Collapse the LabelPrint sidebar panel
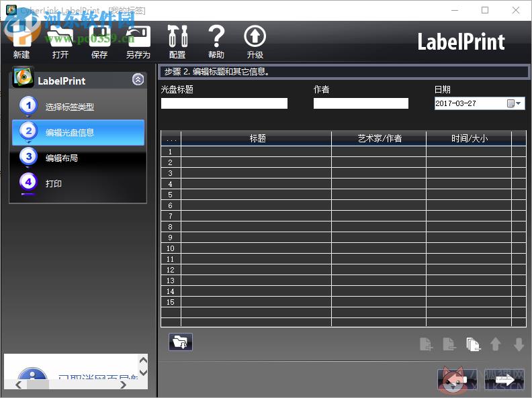Screen dimensions: 532x398 [138, 80]
